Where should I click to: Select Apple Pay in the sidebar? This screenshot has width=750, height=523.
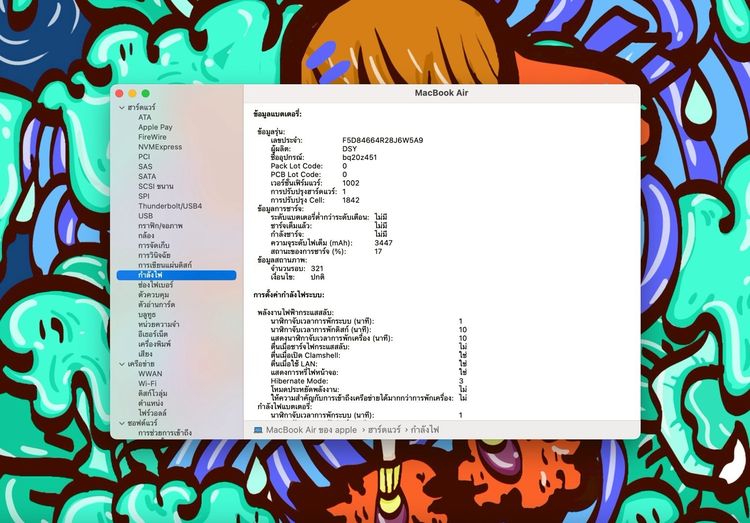(155, 127)
